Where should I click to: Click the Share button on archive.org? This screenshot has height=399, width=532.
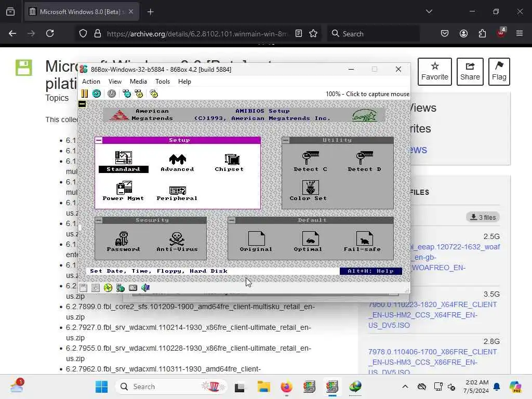470,72
